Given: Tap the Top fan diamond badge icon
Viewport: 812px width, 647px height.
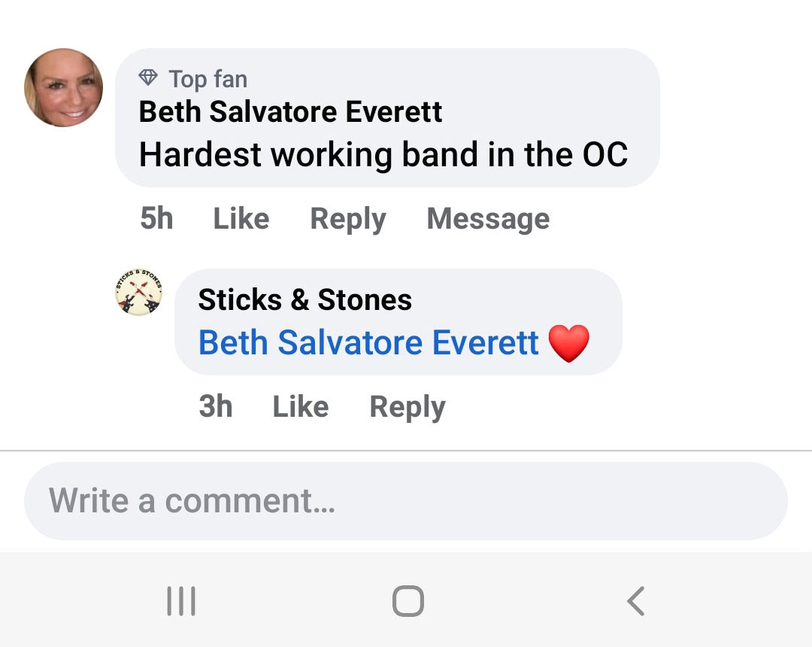Looking at the screenshot, I should [149, 77].
